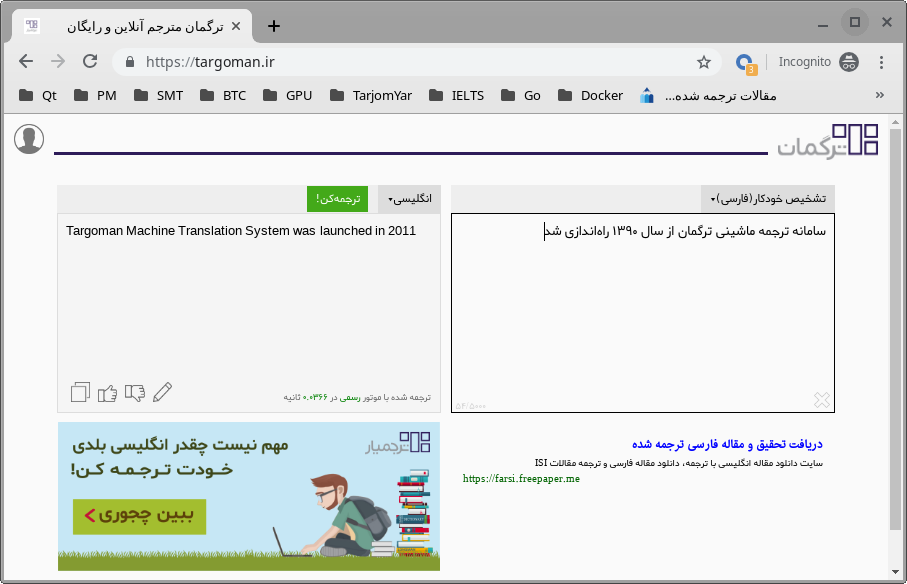Click the ببین چجوری banner button

(139, 516)
